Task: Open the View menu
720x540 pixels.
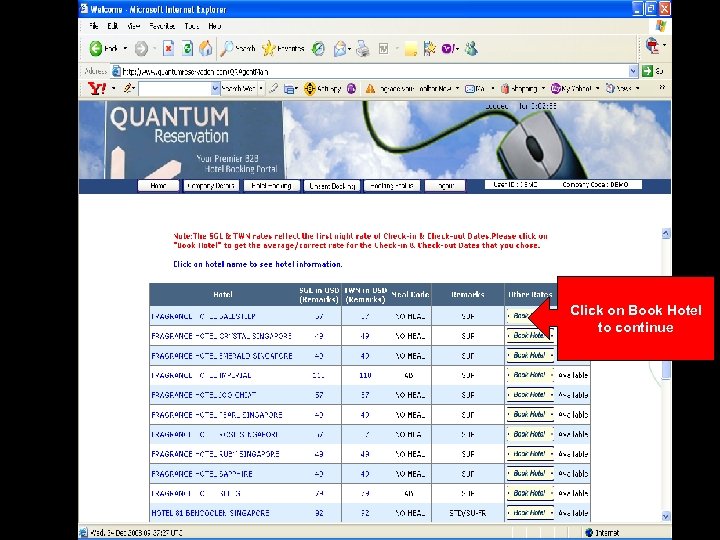Action: (x=134, y=26)
